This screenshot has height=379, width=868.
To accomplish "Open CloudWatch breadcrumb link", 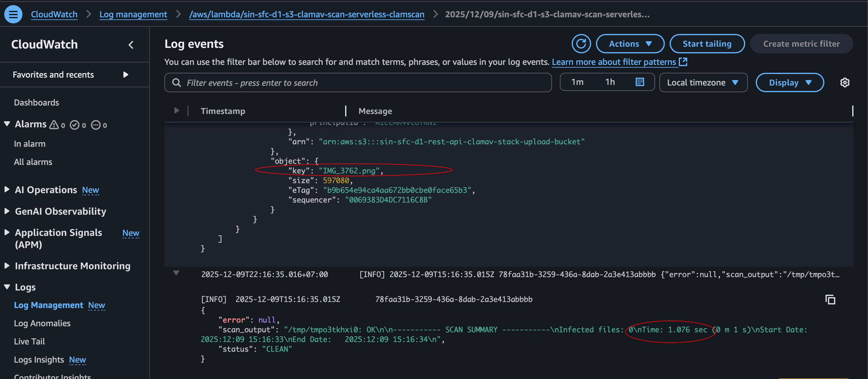I will (x=54, y=14).
